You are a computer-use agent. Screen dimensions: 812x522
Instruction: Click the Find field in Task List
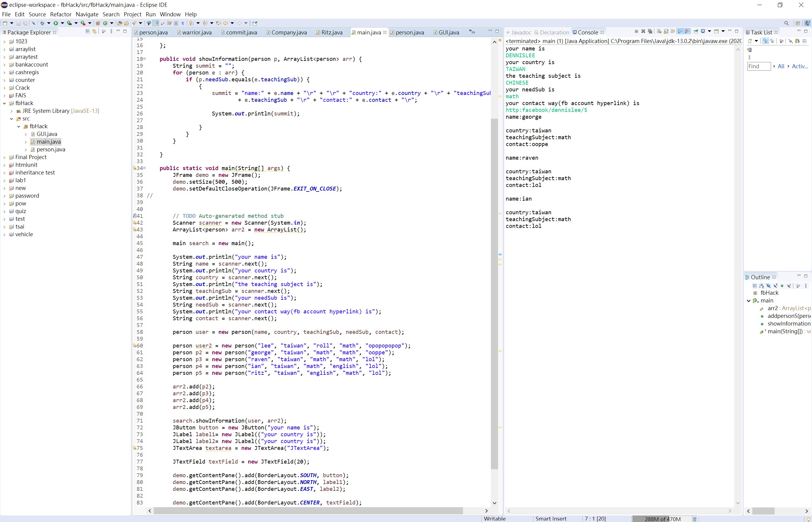(x=759, y=66)
